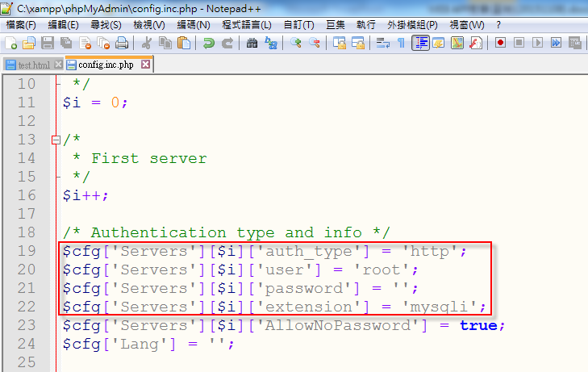588x372 pixels.
Task: Click the Paste clipboard icon
Action: click(x=184, y=43)
